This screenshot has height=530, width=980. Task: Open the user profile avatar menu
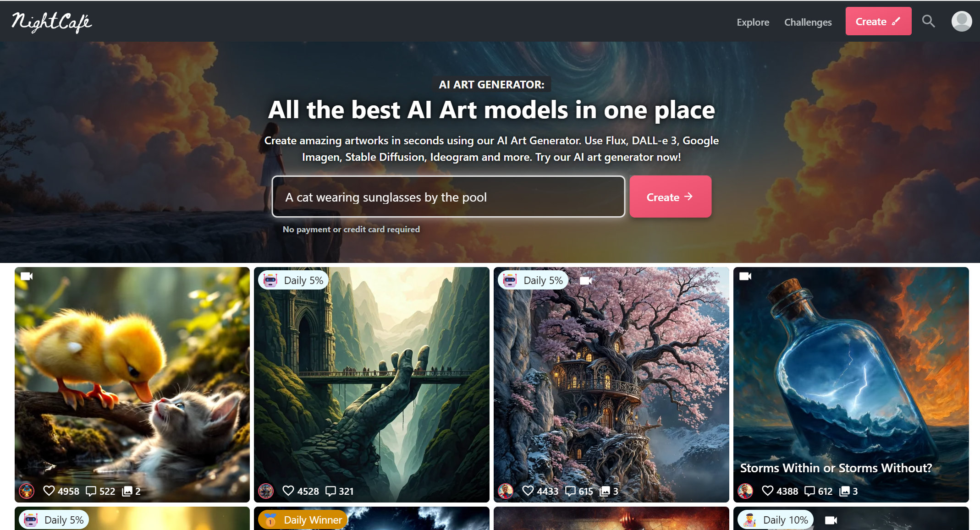click(x=961, y=21)
